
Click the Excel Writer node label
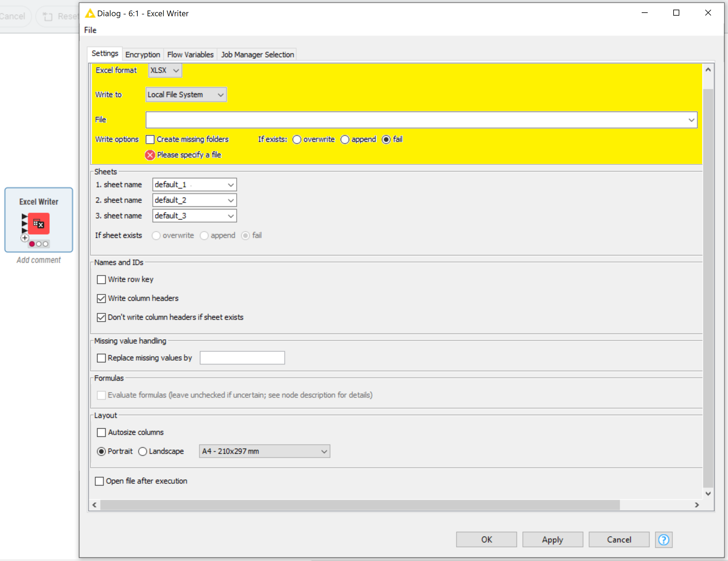tap(39, 202)
